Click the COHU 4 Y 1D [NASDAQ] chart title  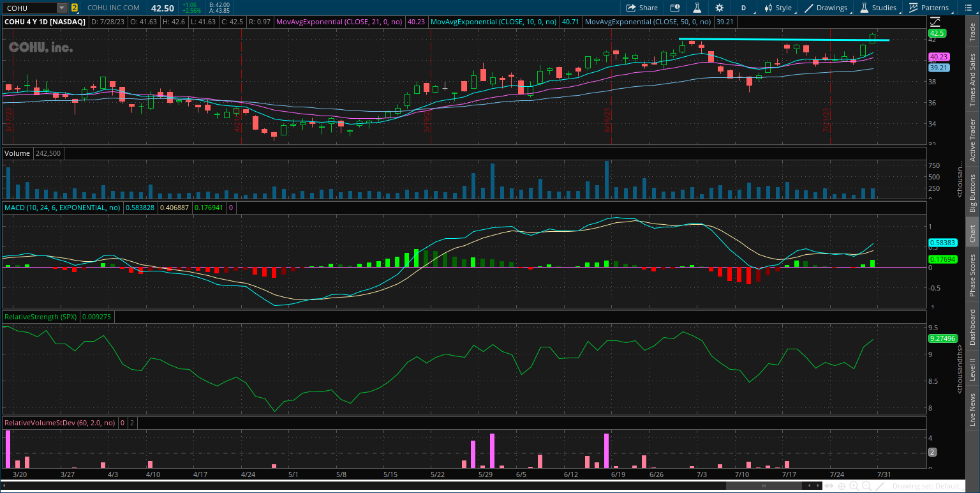coord(45,22)
